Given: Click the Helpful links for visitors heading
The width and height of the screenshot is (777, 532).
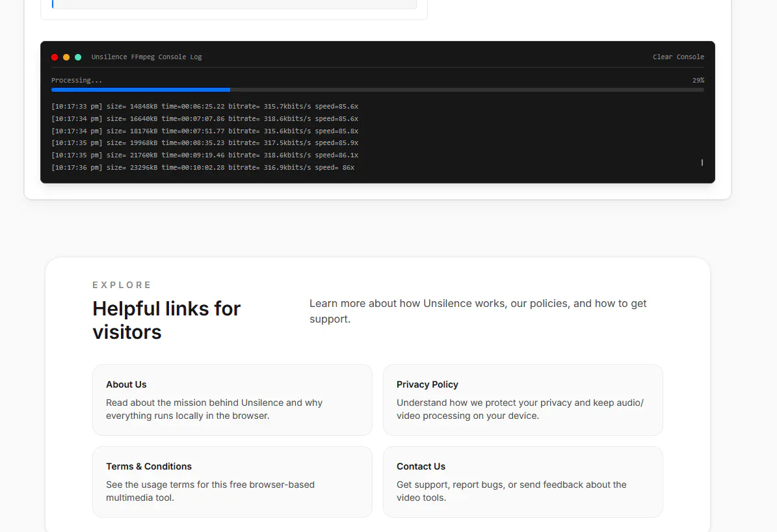Looking at the screenshot, I should pyautogui.click(x=166, y=320).
